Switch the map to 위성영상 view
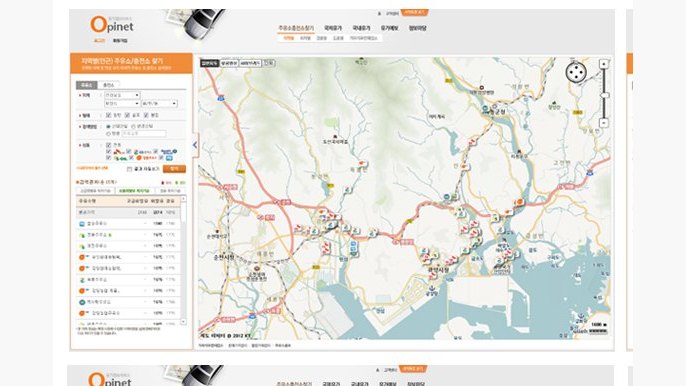 click(x=229, y=63)
